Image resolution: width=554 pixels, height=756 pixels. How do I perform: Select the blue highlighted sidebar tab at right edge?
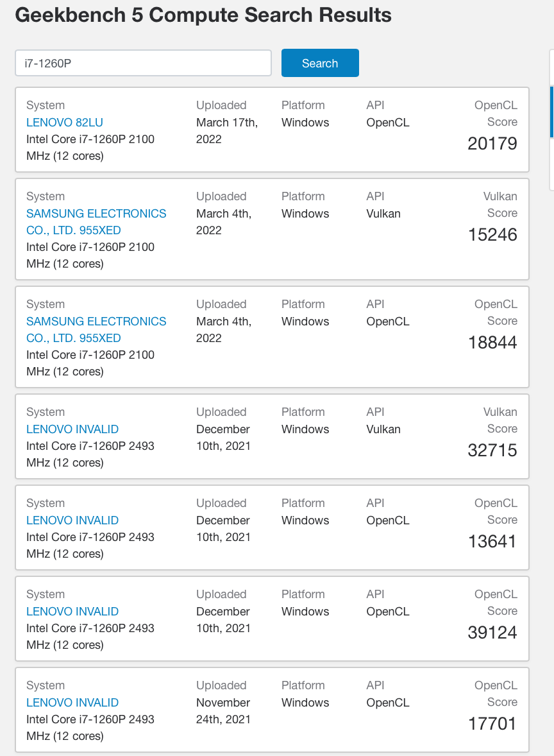tap(551, 112)
